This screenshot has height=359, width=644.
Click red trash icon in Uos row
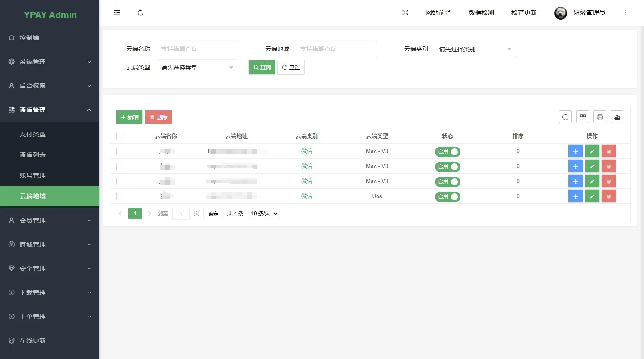[x=608, y=196]
